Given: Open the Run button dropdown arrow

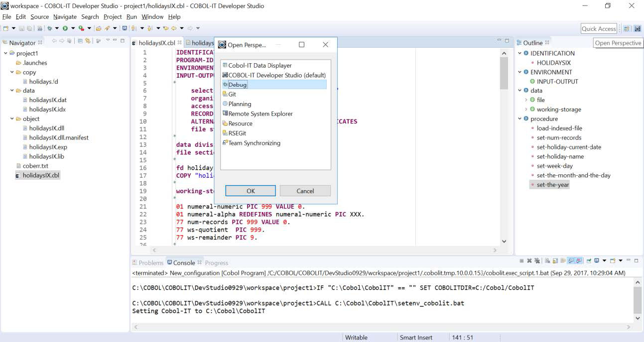Looking at the screenshot, I should (x=73, y=28).
